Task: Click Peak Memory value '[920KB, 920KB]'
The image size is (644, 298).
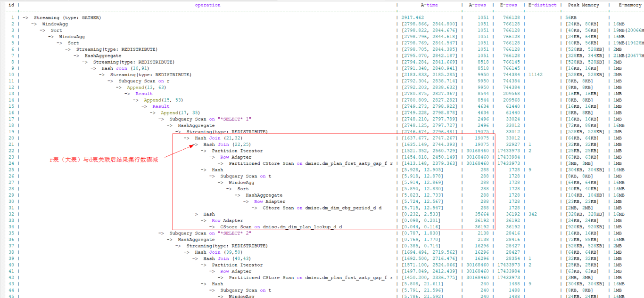Action: pos(583,227)
